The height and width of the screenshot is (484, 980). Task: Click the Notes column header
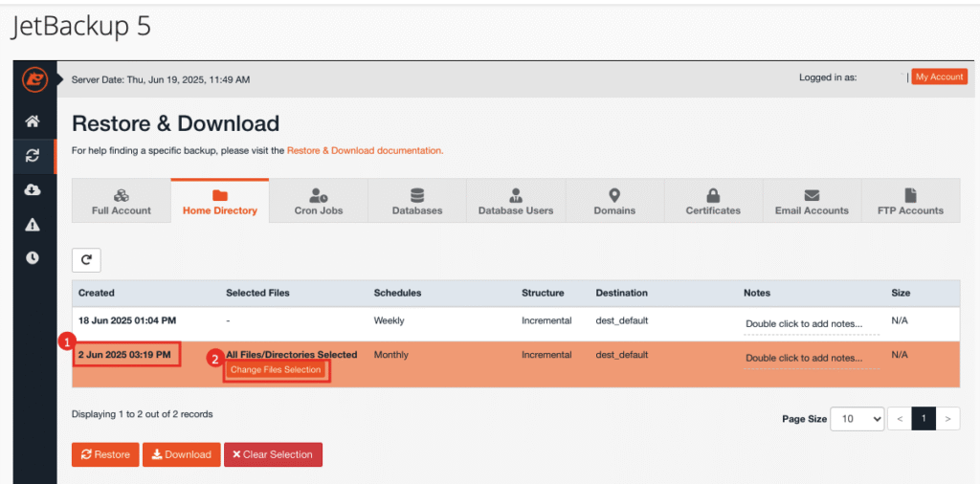(757, 293)
